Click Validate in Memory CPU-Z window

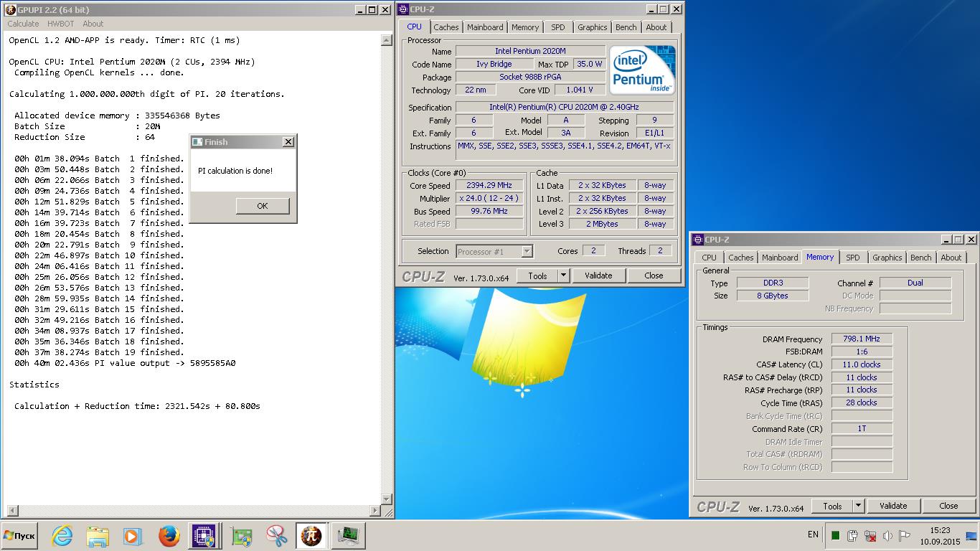click(893, 506)
